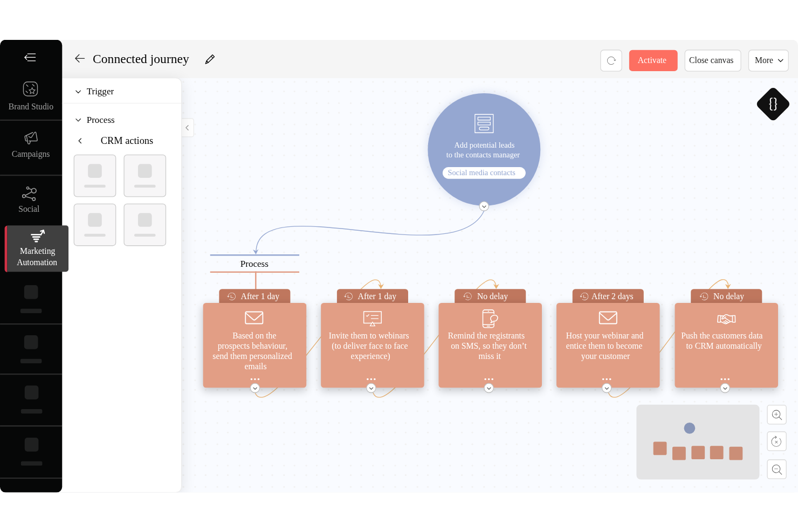
Task: Select the Brand Studio icon in sidebar
Action: pos(31,89)
